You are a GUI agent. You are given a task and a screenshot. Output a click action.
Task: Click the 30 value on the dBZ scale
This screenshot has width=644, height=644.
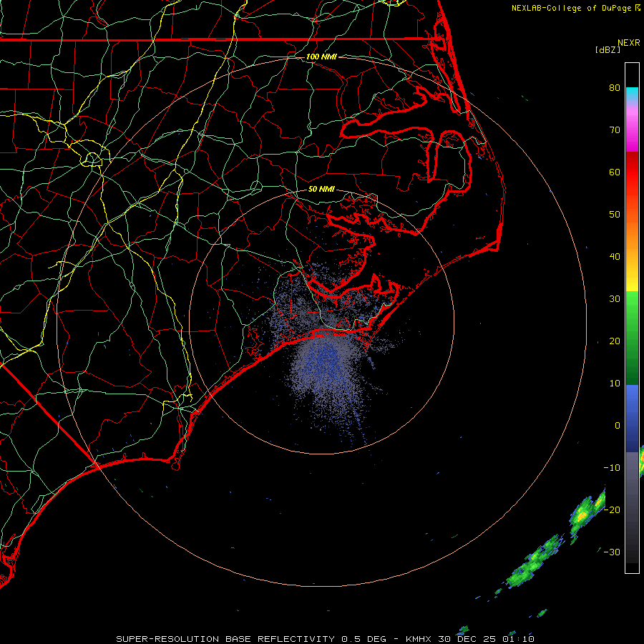pos(615,298)
